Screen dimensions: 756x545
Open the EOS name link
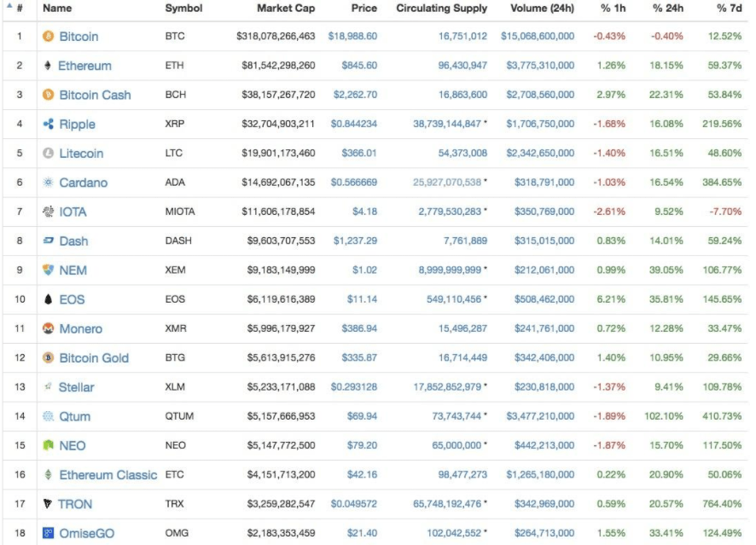pos(72,299)
